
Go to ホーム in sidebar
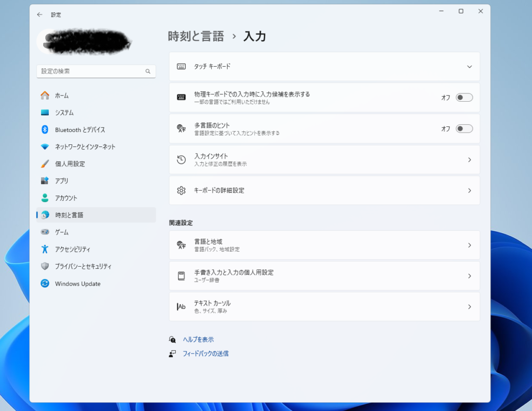[x=96, y=96]
